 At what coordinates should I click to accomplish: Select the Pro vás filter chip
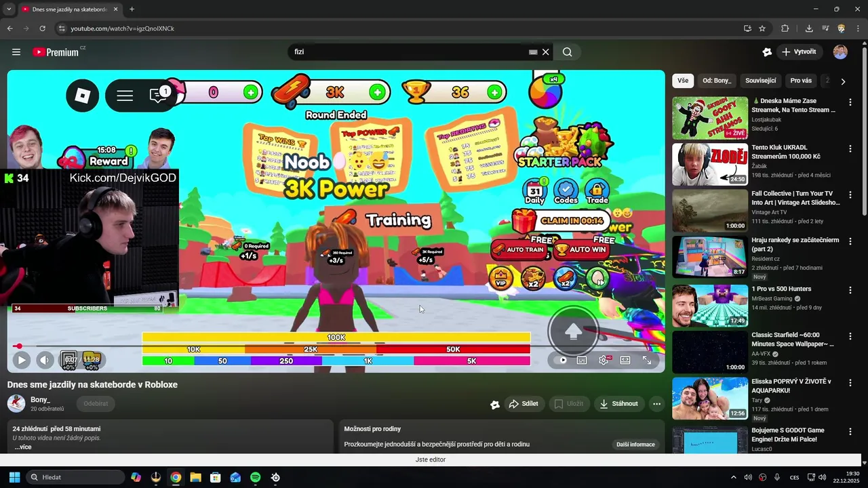(801, 81)
